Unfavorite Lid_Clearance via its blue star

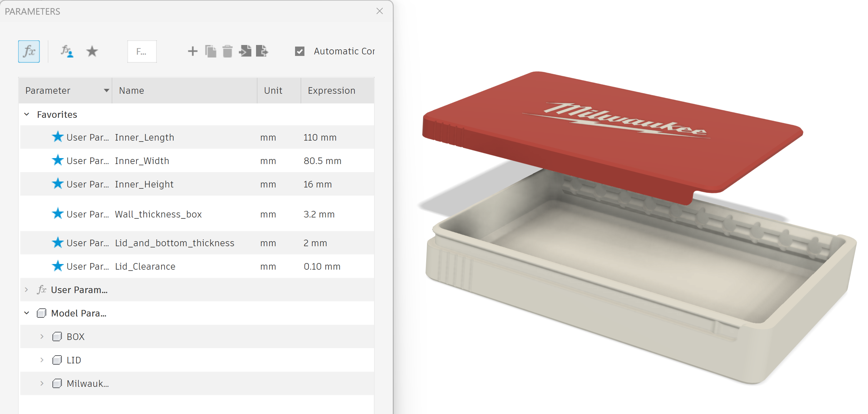coord(58,266)
